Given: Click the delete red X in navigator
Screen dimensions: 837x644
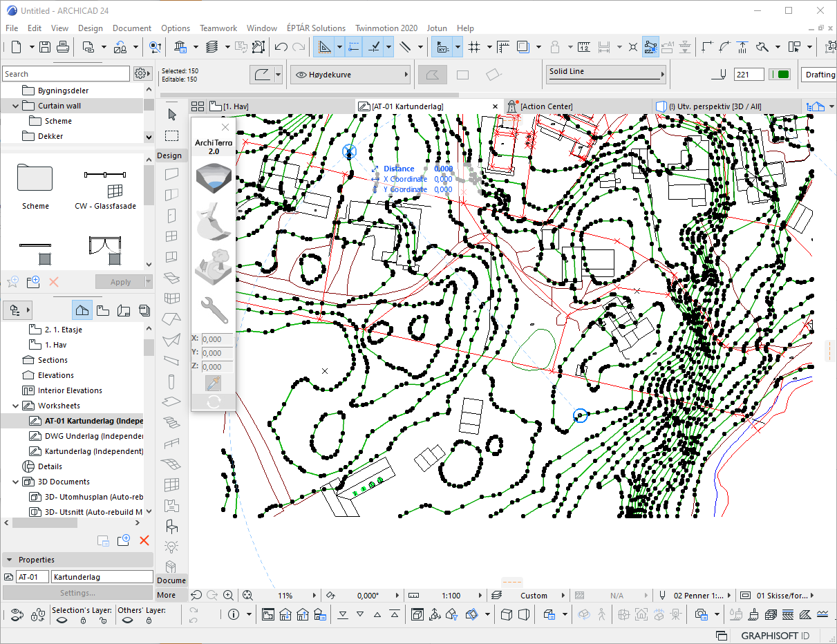Looking at the screenshot, I should (x=144, y=540).
